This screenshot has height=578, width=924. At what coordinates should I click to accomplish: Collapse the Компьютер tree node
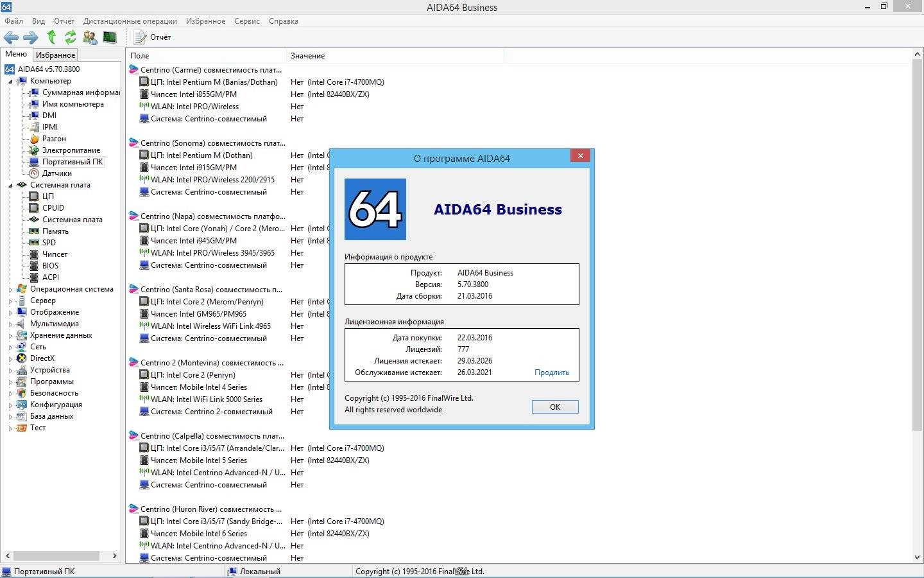point(10,82)
